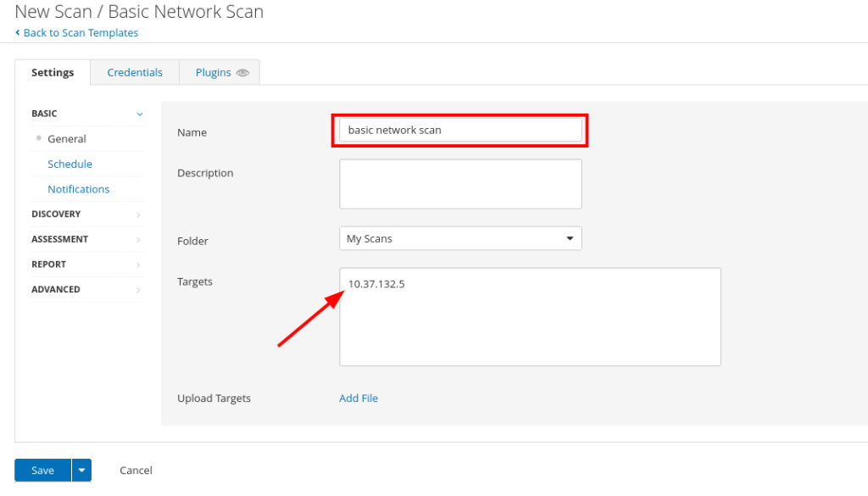Switch to the Plugins tab
This screenshot has width=868, height=496.
coord(220,73)
